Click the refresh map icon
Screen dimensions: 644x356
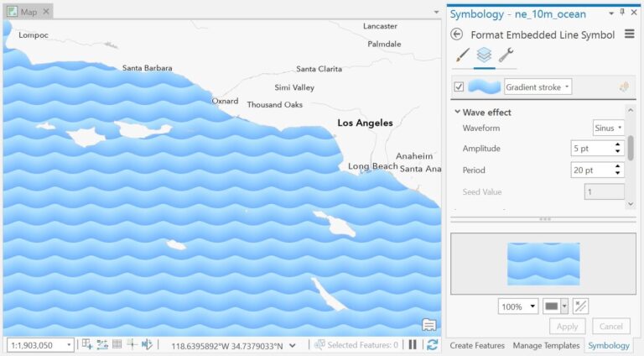[432, 344]
